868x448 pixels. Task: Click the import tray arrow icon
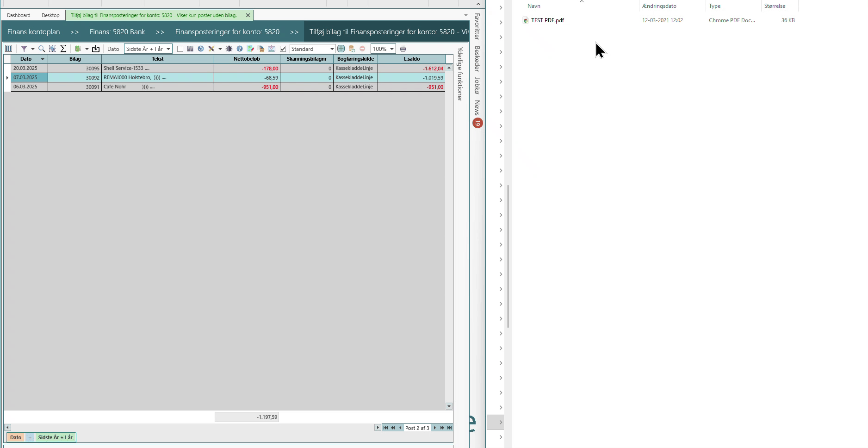(x=96, y=49)
